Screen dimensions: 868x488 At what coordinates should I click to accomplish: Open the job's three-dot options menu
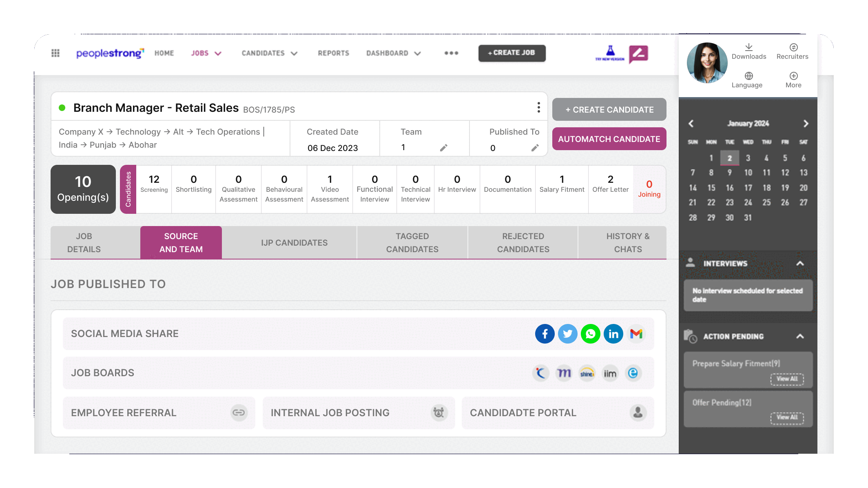tap(538, 107)
